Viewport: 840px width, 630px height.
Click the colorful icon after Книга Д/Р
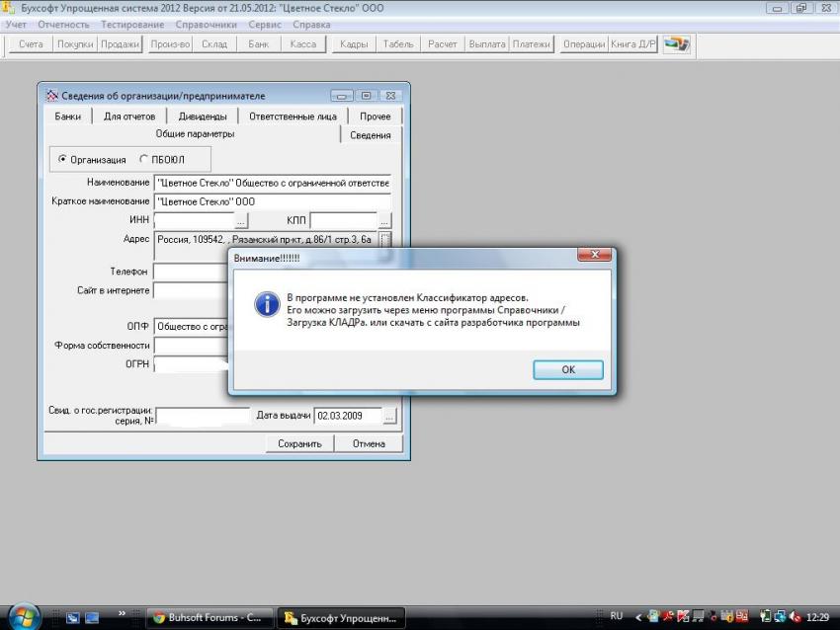click(x=676, y=44)
